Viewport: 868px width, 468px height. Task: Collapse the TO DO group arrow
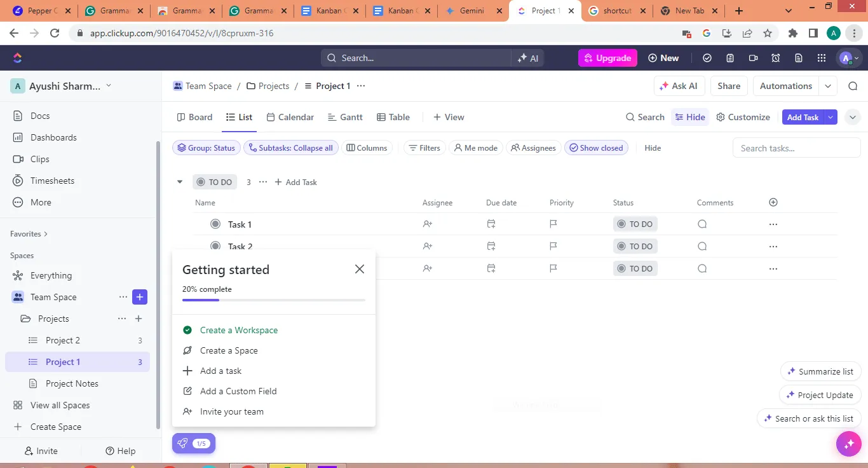tap(180, 182)
